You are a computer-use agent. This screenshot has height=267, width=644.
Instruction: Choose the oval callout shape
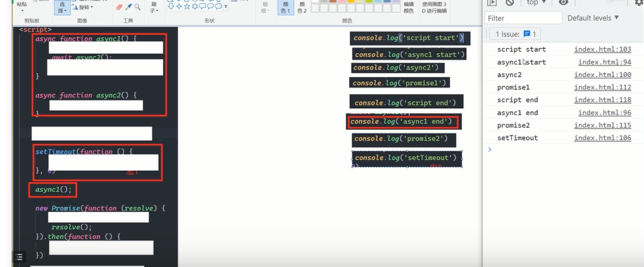pos(210,6)
